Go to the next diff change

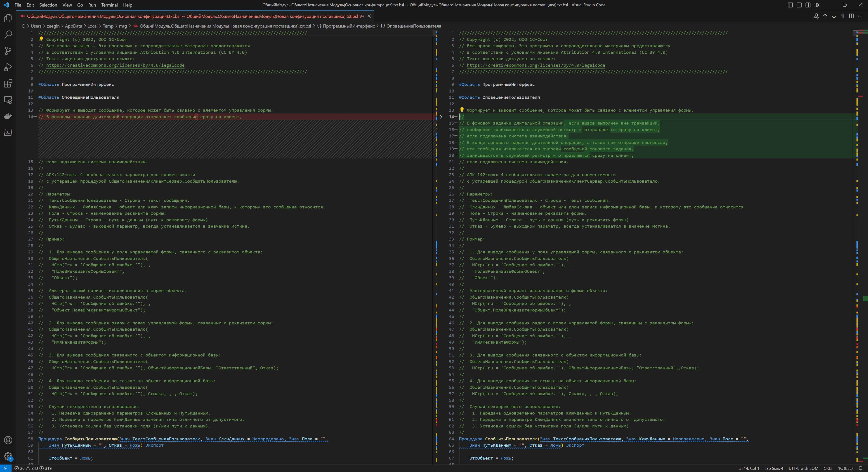(834, 16)
